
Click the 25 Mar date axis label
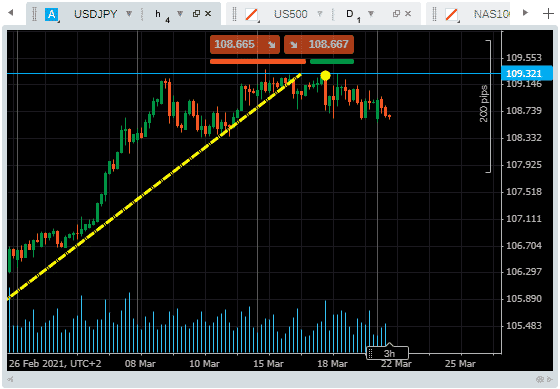(x=460, y=364)
